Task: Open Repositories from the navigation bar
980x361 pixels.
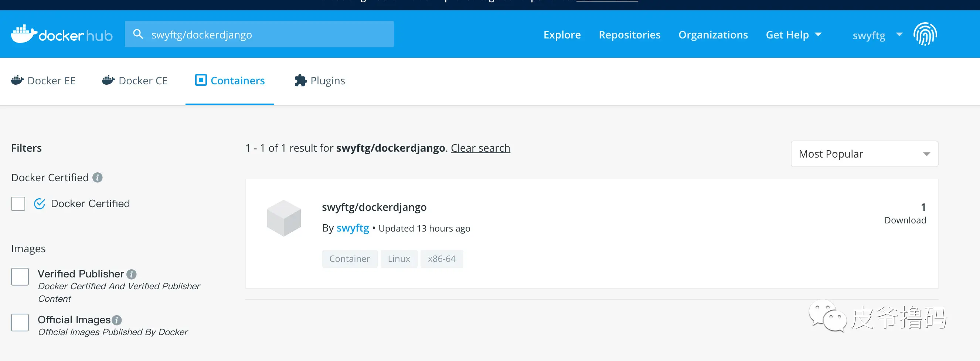Action: pos(630,35)
